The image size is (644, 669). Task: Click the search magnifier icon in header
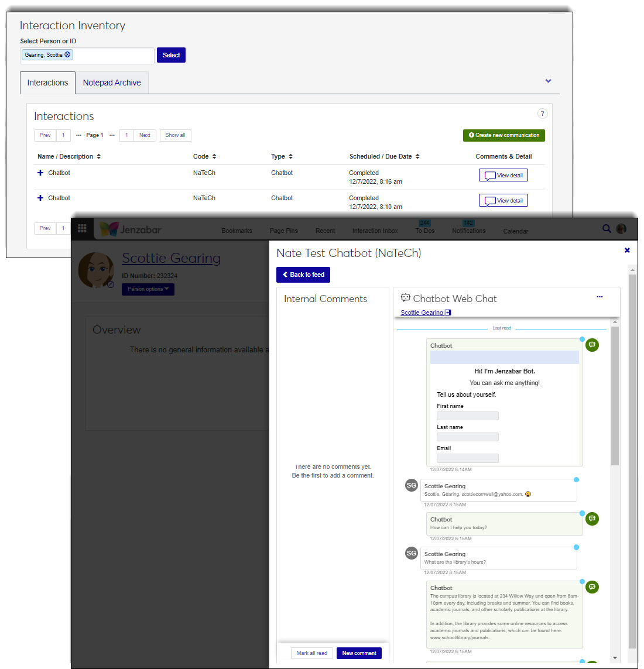pyautogui.click(x=607, y=229)
